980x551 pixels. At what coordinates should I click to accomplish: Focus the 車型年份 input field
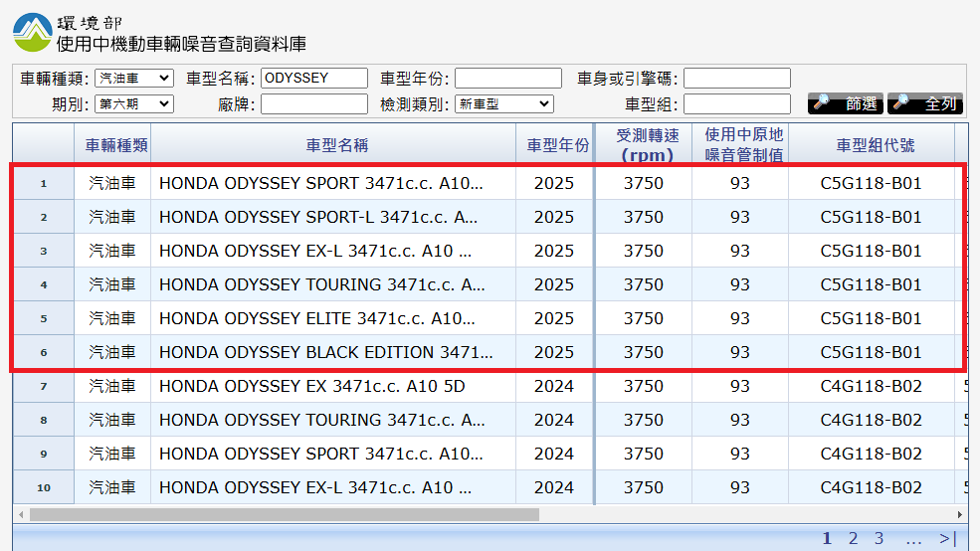click(508, 79)
